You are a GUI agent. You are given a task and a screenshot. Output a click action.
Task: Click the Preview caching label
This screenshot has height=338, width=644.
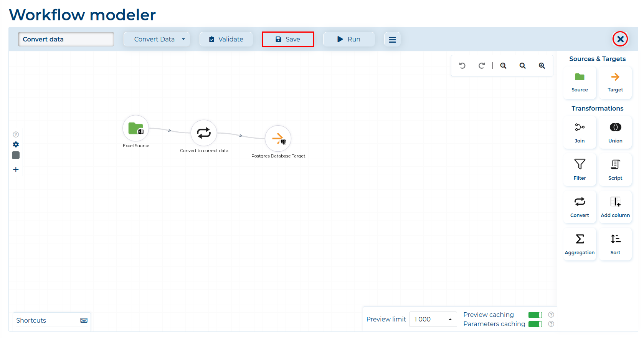[x=488, y=315]
